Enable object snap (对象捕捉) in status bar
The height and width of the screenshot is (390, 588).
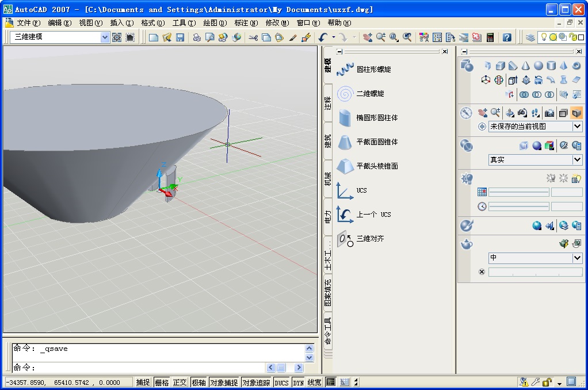pos(224,381)
